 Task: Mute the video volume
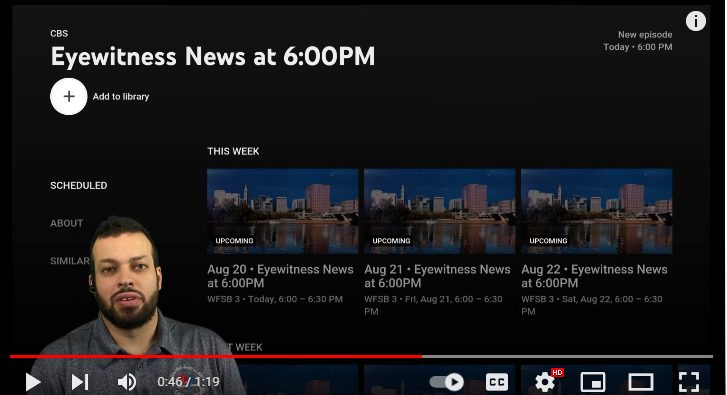pyautogui.click(x=127, y=382)
